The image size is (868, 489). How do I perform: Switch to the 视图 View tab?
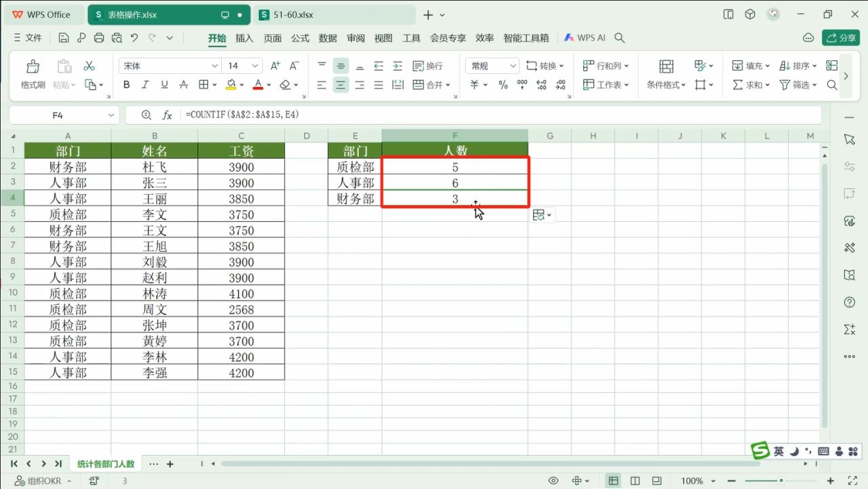coord(383,38)
